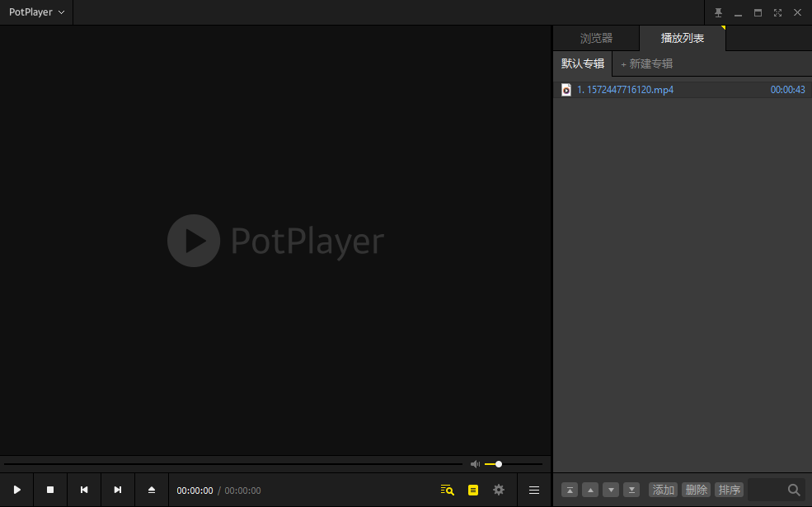Click the eject/open media icon
812x507 pixels.
(151, 490)
